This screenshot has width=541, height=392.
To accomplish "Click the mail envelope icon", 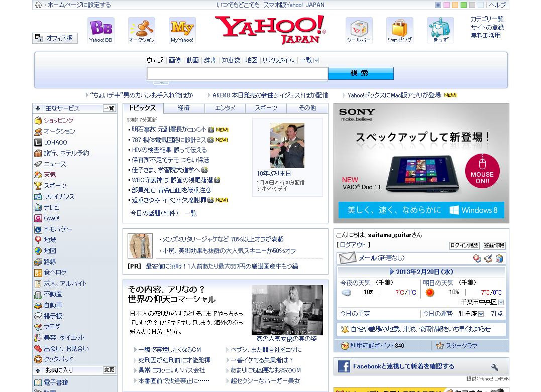I will (x=348, y=257).
